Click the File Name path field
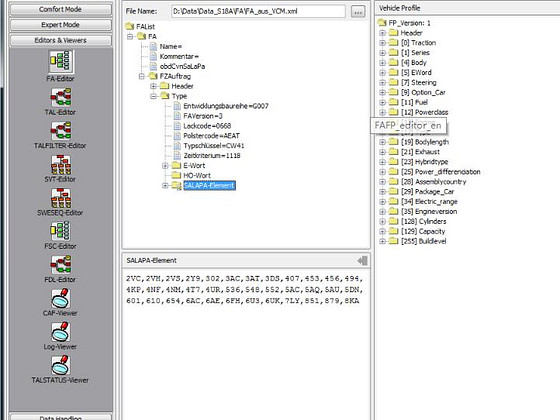560x420 pixels. point(258,11)
